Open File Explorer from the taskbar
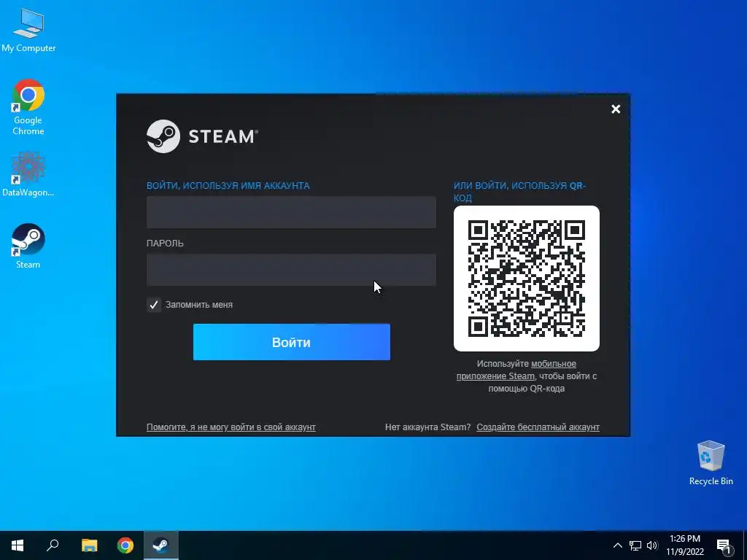The height and width of the screenshot is (560, 747). pos(89,545)
